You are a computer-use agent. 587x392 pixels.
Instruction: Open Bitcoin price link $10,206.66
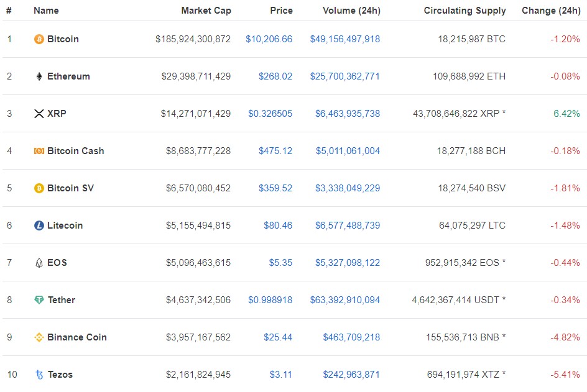[269, 39]
